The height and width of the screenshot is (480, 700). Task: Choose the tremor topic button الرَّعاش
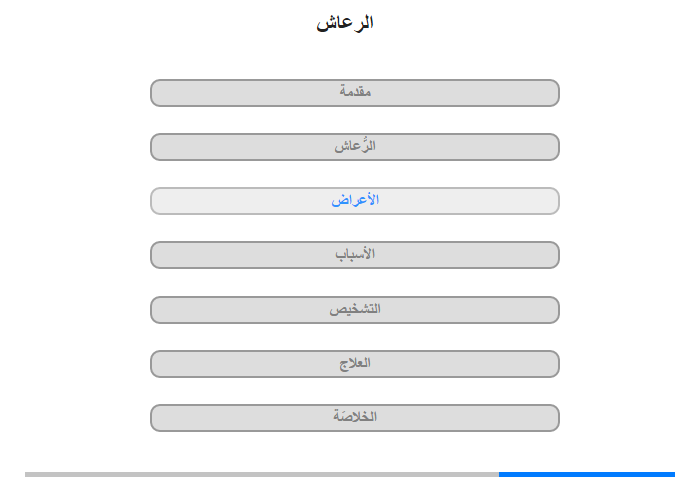[355, 147]
